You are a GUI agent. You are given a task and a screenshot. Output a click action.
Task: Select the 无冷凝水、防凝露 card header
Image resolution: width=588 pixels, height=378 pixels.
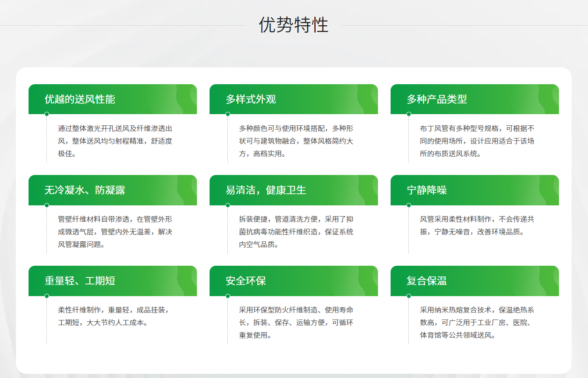[112, 190]
